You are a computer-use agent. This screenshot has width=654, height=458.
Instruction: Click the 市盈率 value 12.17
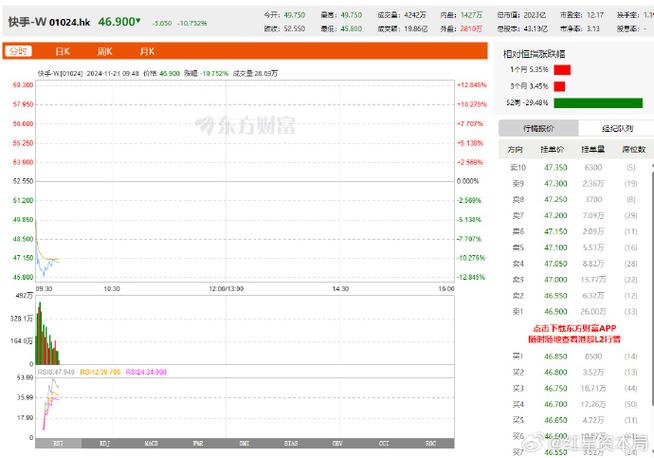[595, 15]
